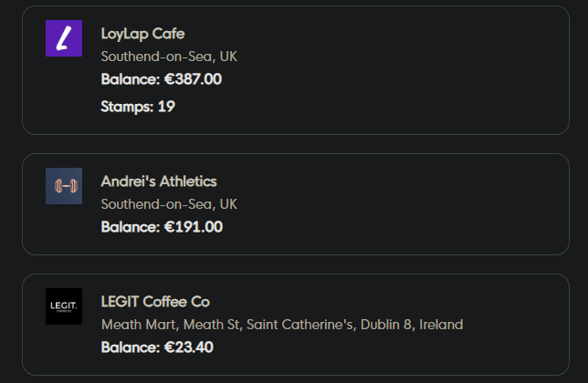Click the €191.00 amount

tap(193, 227)
